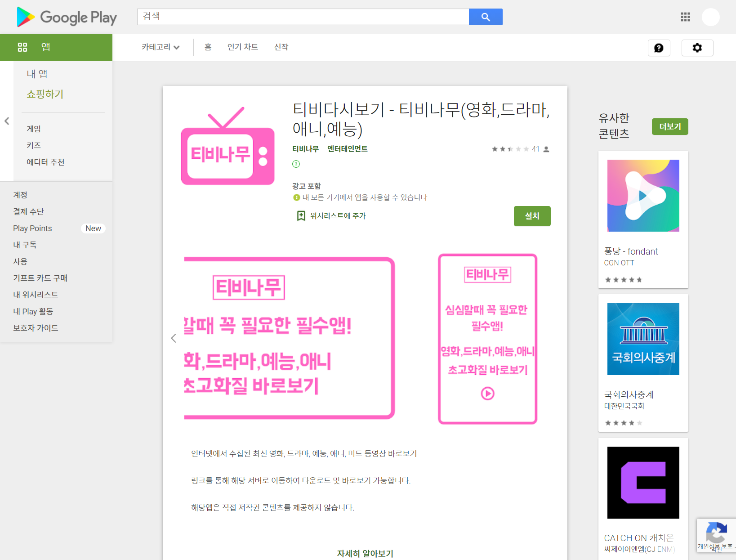Image resolution: width=736 pixels, height=560 pixels.
Task: Click the pink 티비나무 app icon
Action: point(227,146)
